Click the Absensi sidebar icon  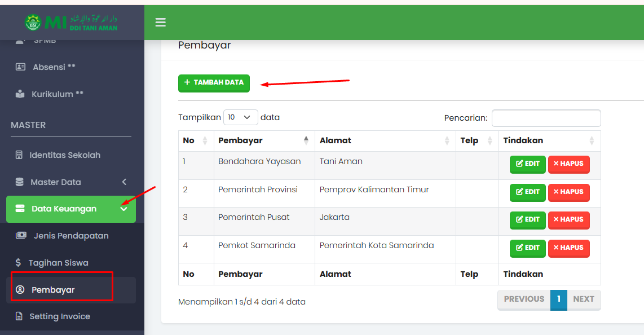coord(21,67)
